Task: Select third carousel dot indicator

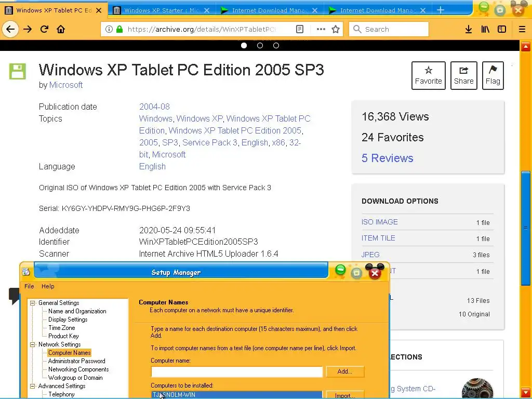Action: click(276, 46)
